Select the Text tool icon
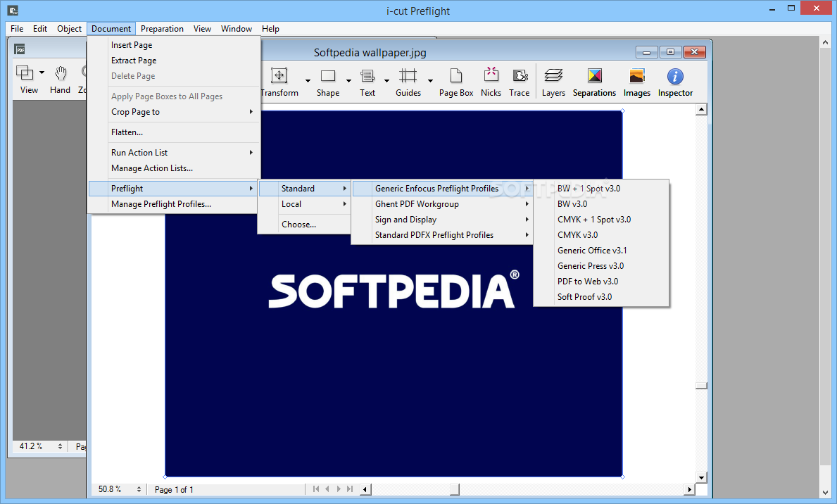 click(367, 76)
